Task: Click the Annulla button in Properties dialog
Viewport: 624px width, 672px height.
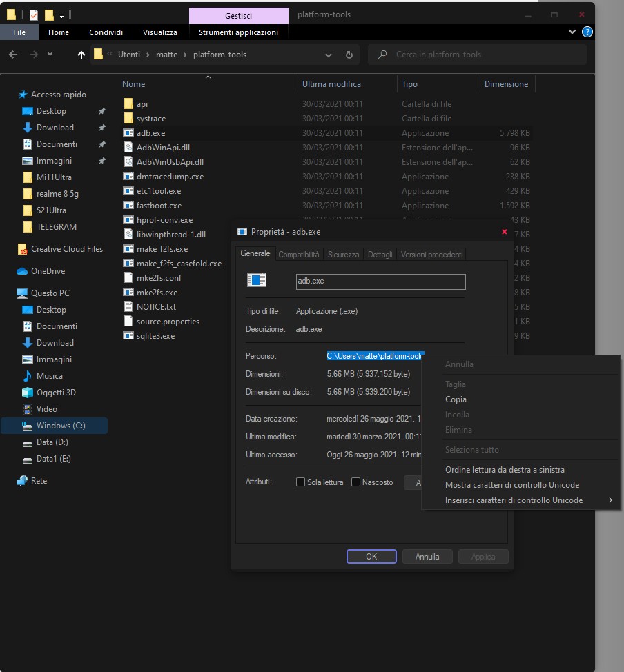Action: [427, 556]
